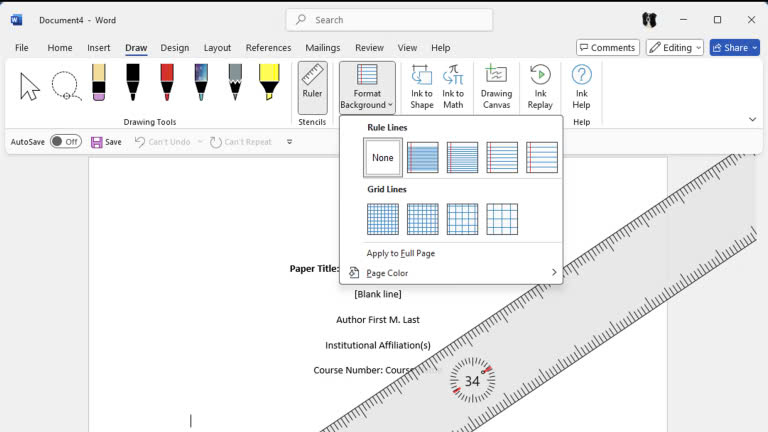The image size is (768, 432).
Task: Click the Word app icon
Action: (x=16, y=20)
